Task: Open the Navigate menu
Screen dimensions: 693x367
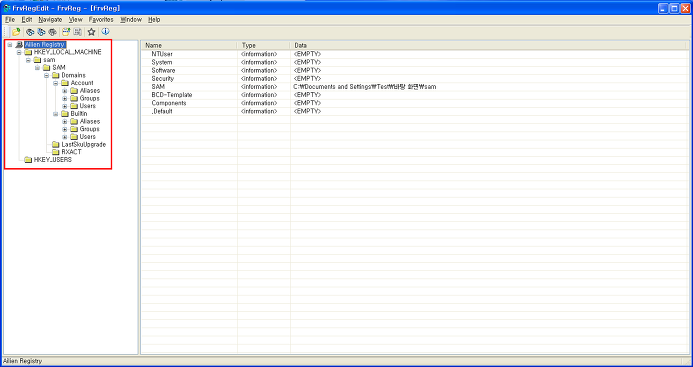Action: 50,19
